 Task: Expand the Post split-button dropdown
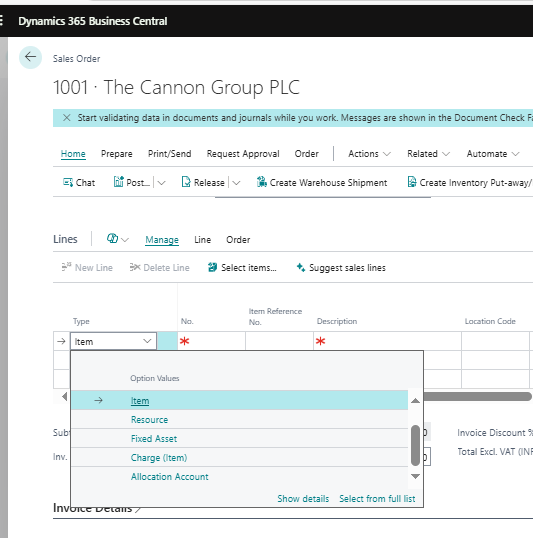(161, 183)
